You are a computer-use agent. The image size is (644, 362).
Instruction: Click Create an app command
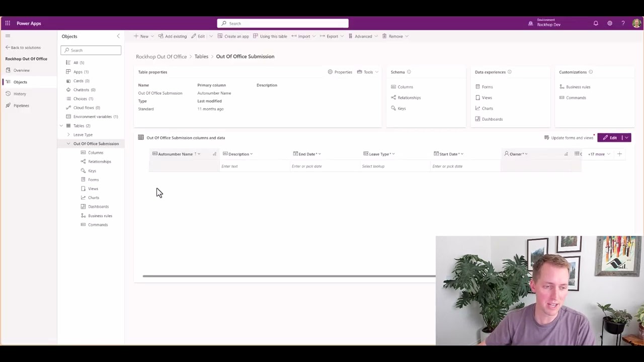pyautogui.click(x=233, y=36)
